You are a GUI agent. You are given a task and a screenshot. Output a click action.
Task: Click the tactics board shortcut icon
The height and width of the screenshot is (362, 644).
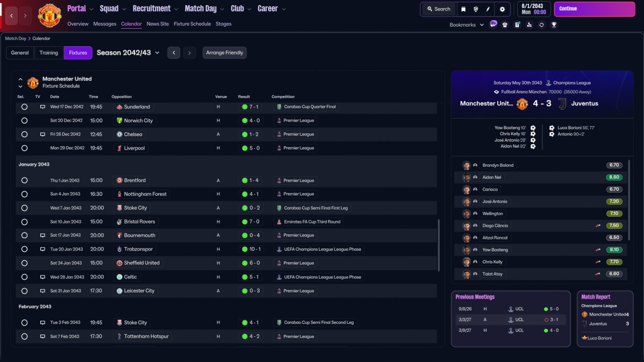[x=517, y=25]
